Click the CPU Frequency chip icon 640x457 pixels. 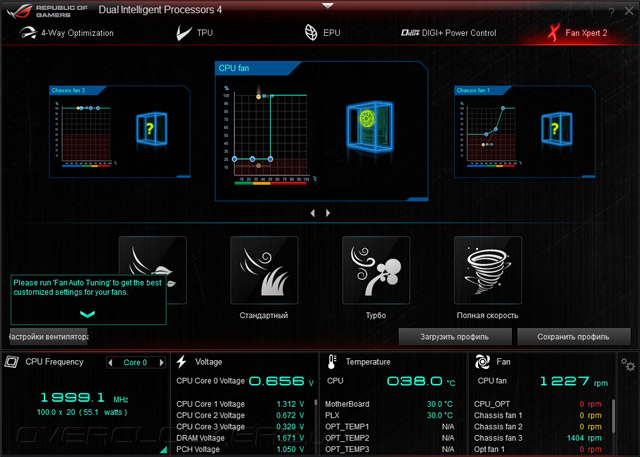[11, 362]
